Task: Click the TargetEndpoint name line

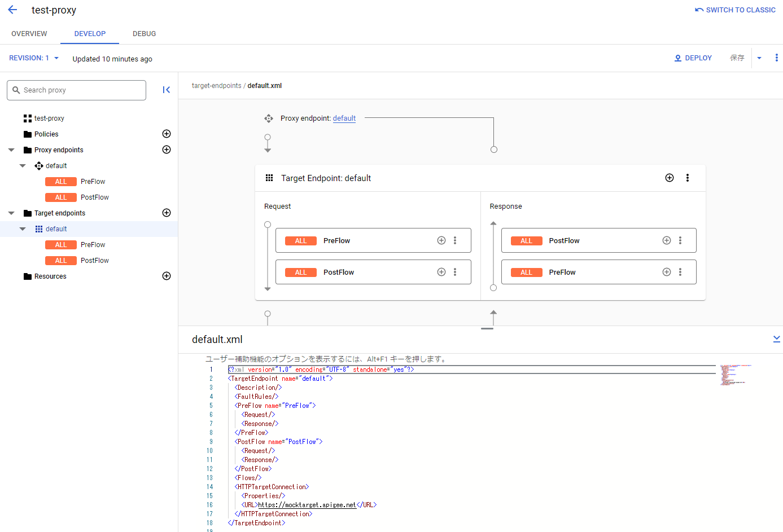Action: tap(280, 379)
